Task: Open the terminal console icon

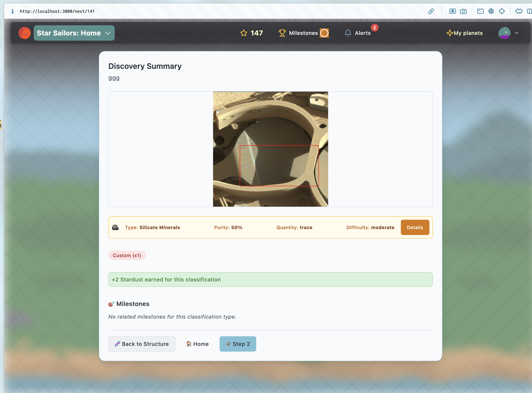Action: click(x=480, y=11)
